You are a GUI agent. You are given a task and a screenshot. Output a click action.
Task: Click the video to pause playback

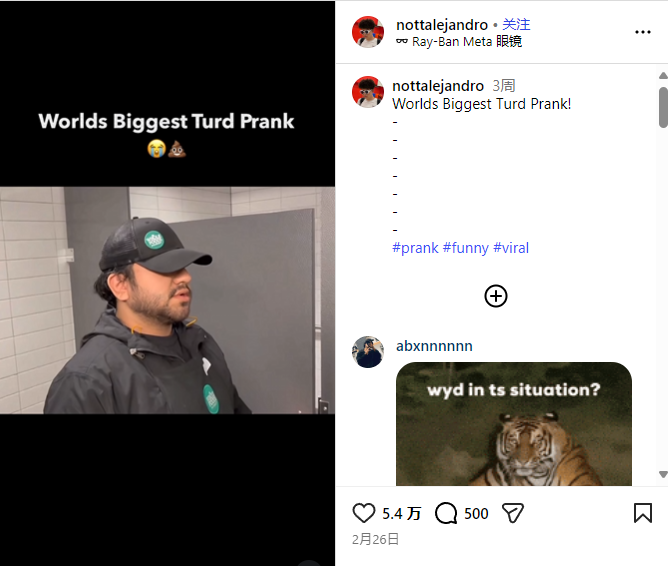tap(168, 300)
